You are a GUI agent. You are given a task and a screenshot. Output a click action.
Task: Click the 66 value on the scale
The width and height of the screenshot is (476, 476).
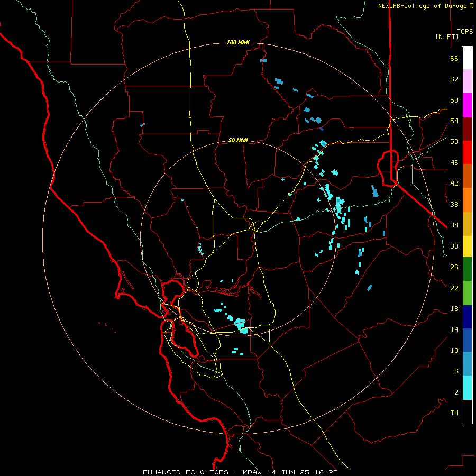(454, 59)
